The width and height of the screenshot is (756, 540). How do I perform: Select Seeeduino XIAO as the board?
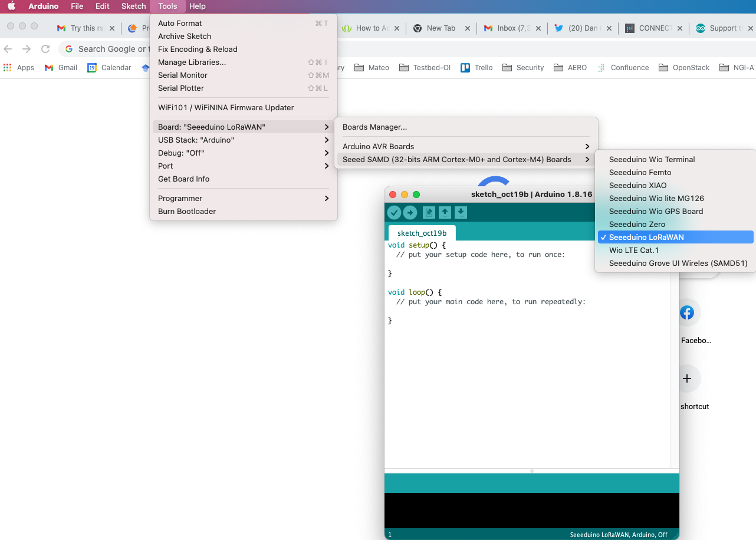[637, 185]
